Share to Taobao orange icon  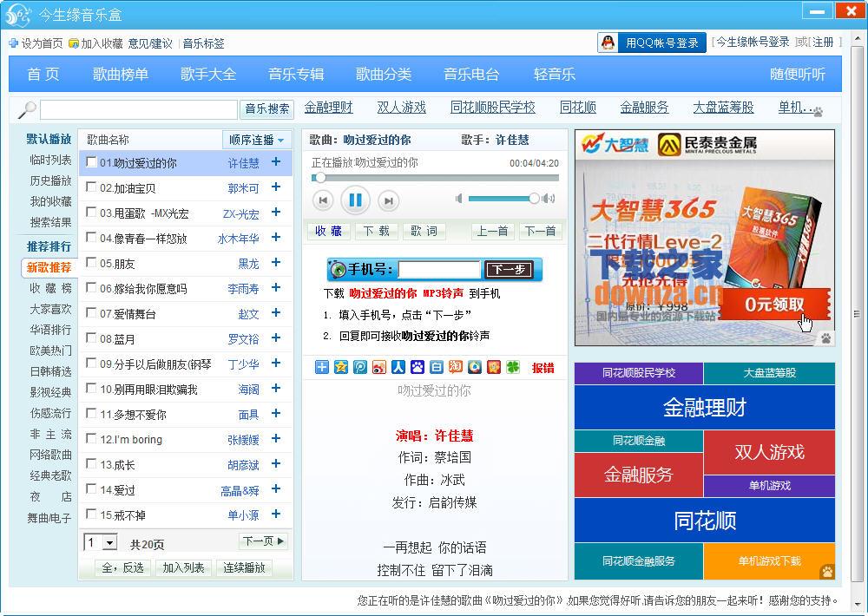(456, 367)
